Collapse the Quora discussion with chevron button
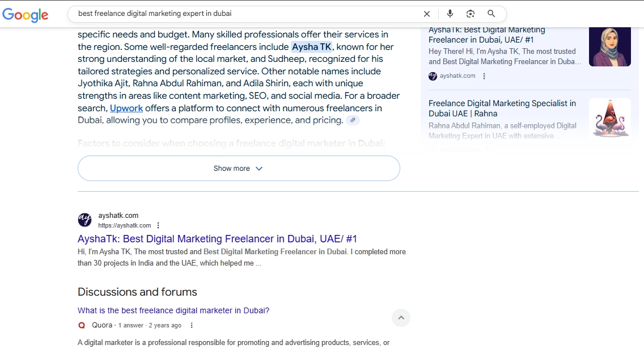The image size is (644, 349). point(401,318)
